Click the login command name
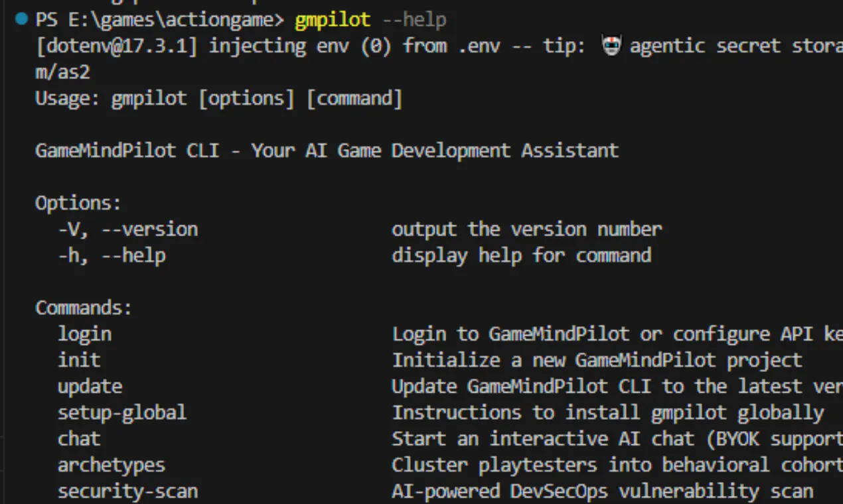The width and height of the screenshot is (843, 504). 84,334
